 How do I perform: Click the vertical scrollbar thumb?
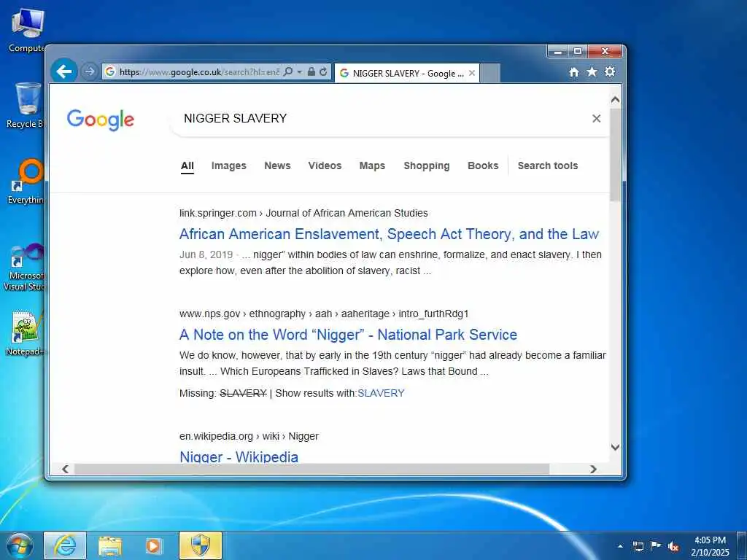click(615, 155)
